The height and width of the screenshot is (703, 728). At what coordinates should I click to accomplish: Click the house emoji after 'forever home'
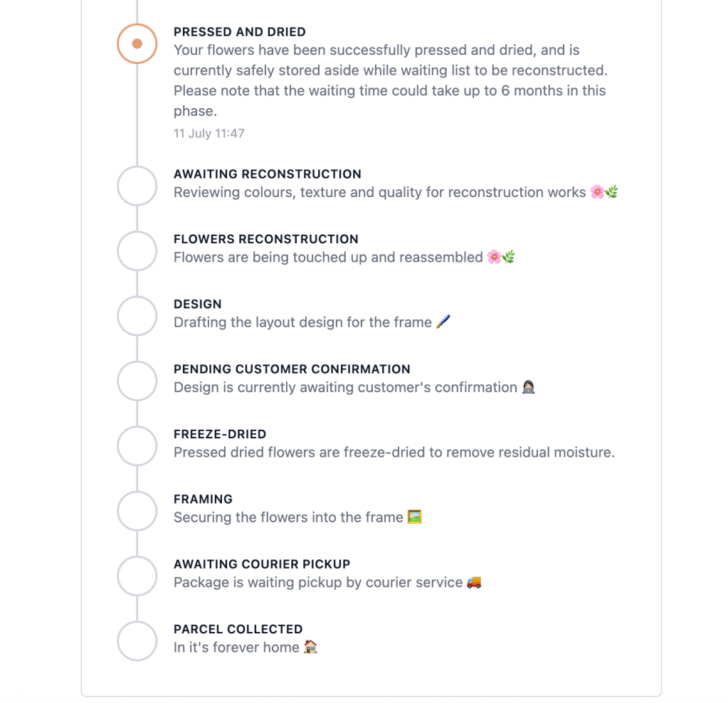(310, 647)
